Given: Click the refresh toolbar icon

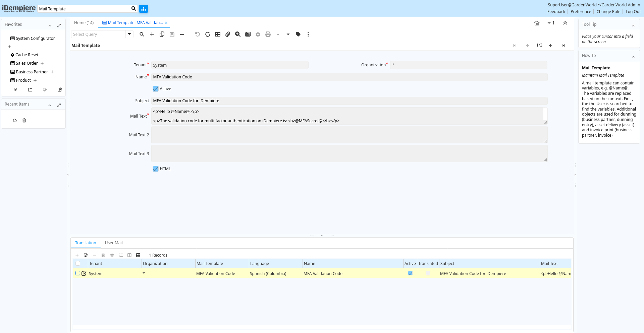Looking at the screenshot, I should pyautogui.click(x=208, y=34).
